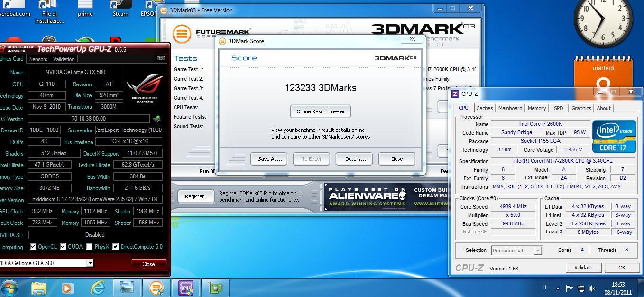
Task: Launch Windows Media Player from the taskbar
Action: pyautogui.click(x=67, y=288)
